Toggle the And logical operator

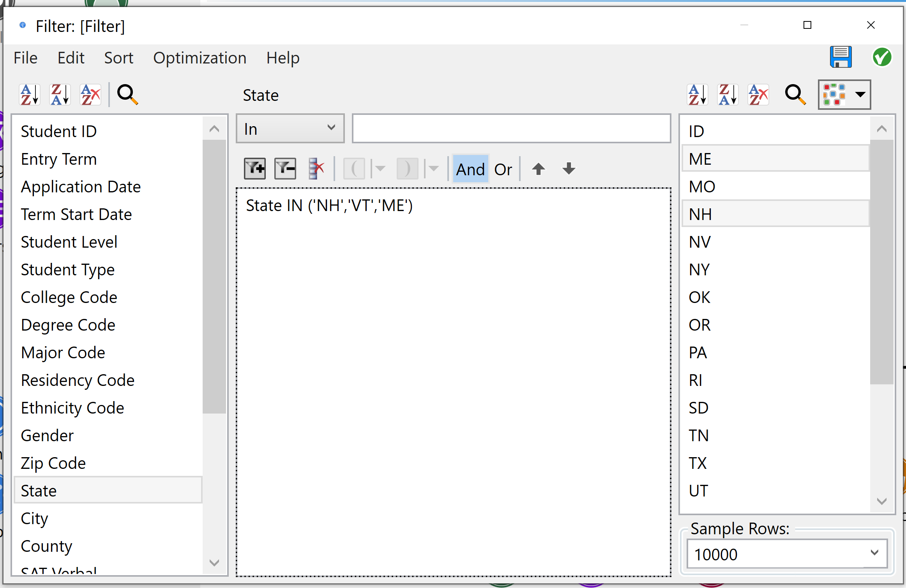(x=470, y=169)
